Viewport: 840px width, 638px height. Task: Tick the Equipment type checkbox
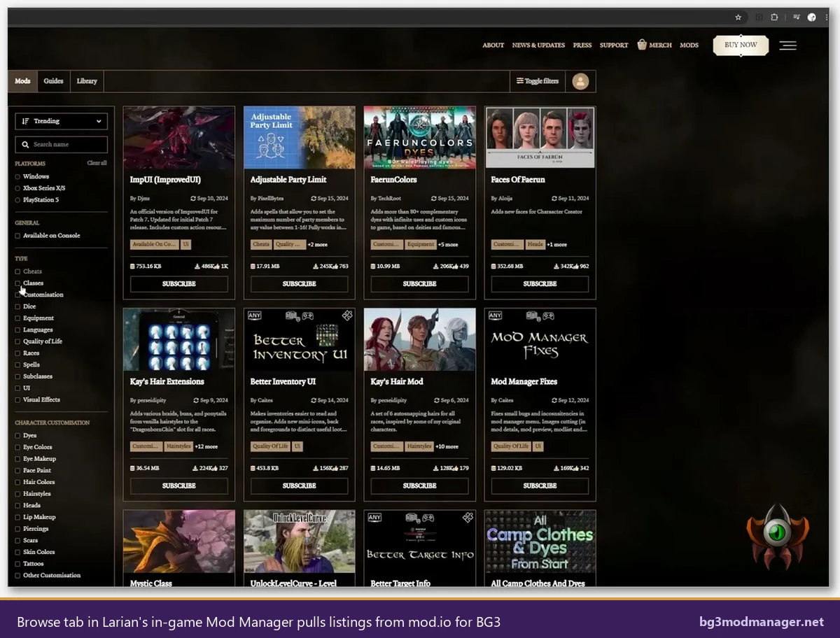tap(18, 318)
